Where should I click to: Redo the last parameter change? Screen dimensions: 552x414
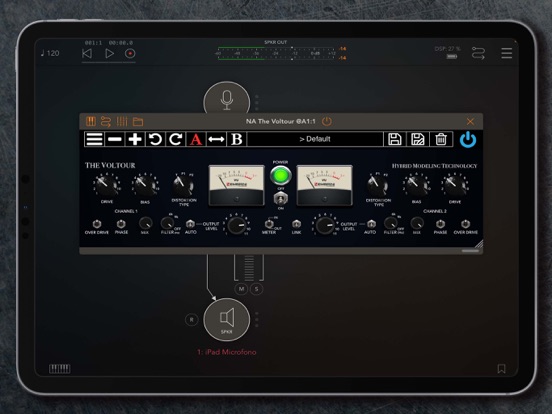click(176, 139)
